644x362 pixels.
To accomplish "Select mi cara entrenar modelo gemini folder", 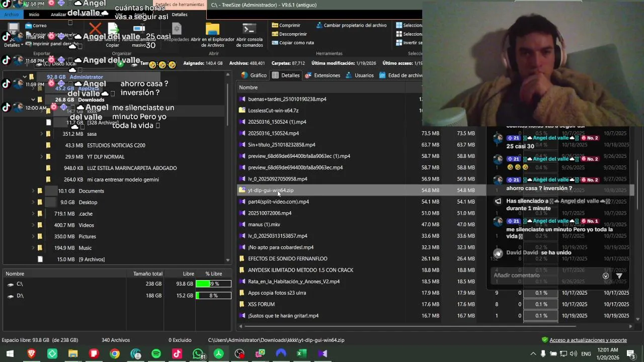I will 123,179.
